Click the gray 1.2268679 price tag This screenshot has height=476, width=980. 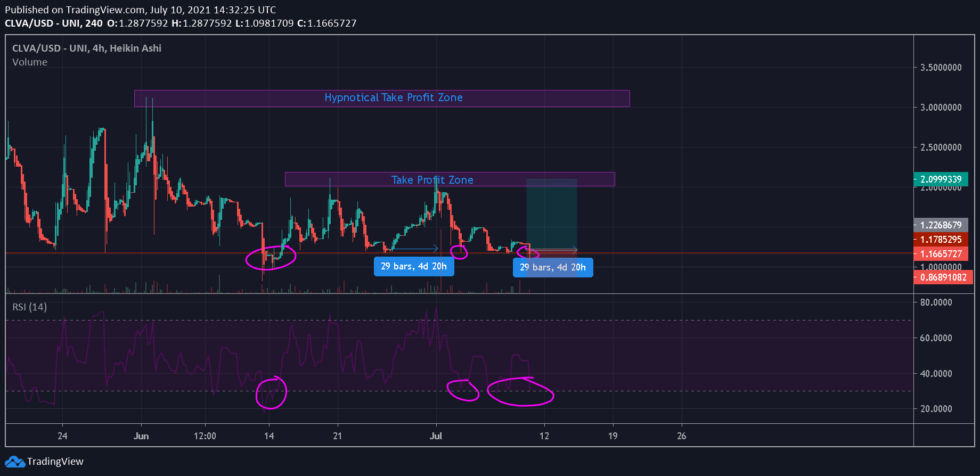point(941,225)
